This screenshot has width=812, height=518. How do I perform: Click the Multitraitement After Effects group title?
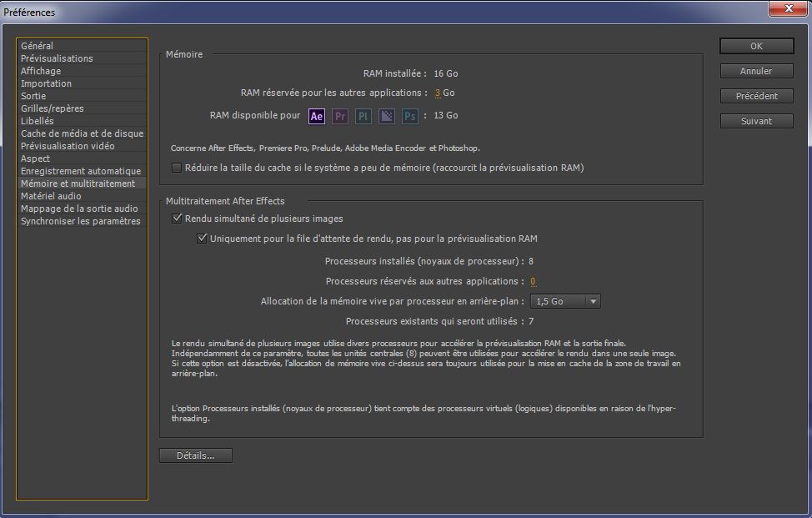tap(225, 201)
